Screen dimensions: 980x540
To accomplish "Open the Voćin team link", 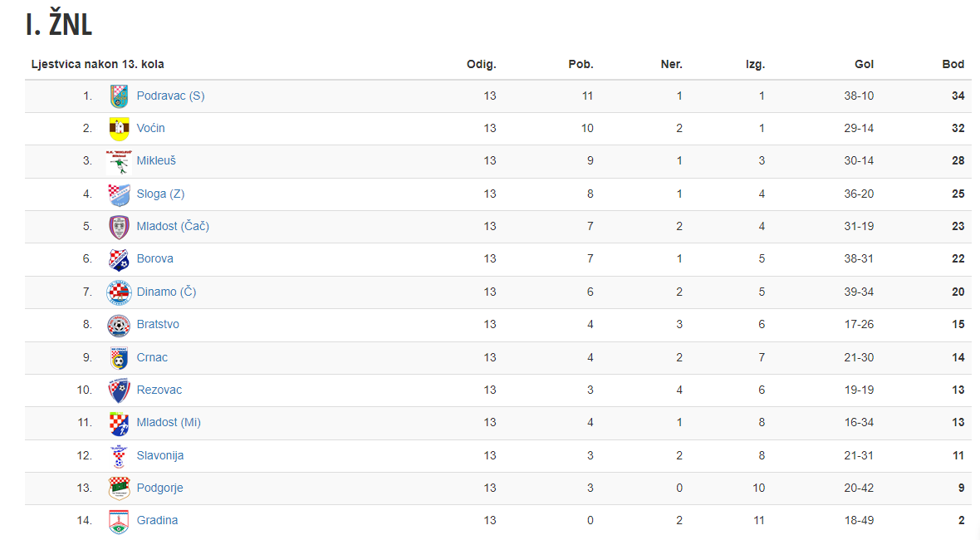I will (150, 128).
